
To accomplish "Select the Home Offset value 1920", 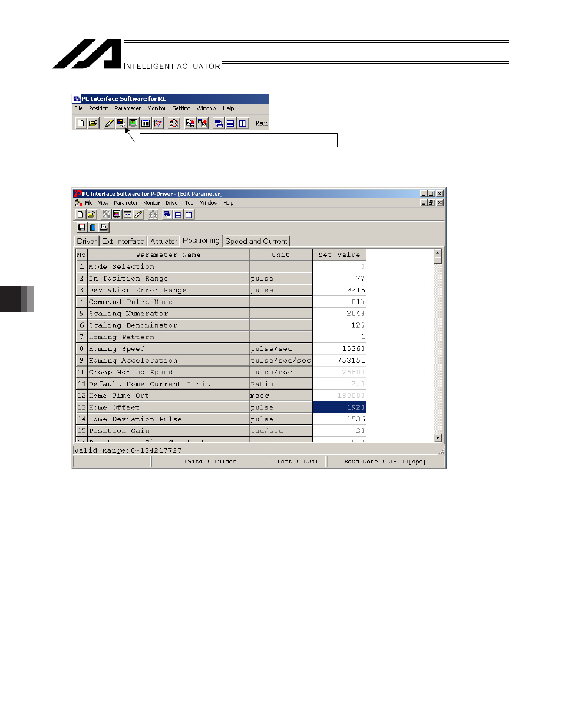I will (x=339, y=407).
